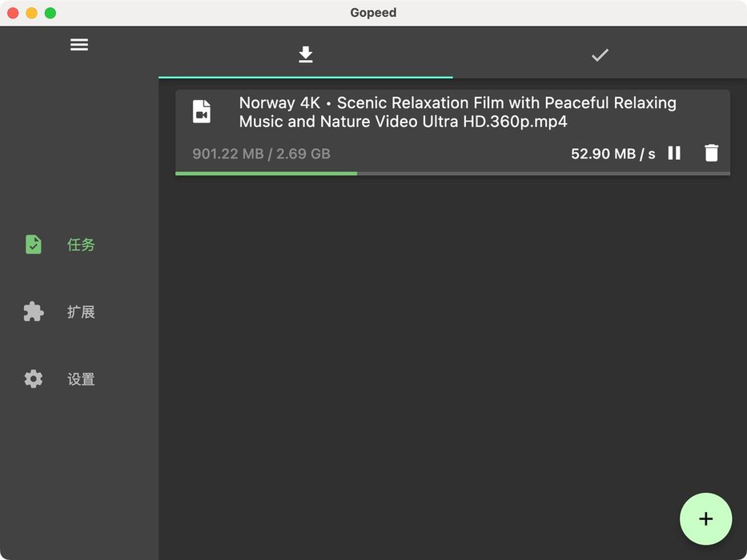The image size is (747, 560).
Task: Click the 901.22 MB / 2.69 GB size text
Action: (x=261, y=154)
